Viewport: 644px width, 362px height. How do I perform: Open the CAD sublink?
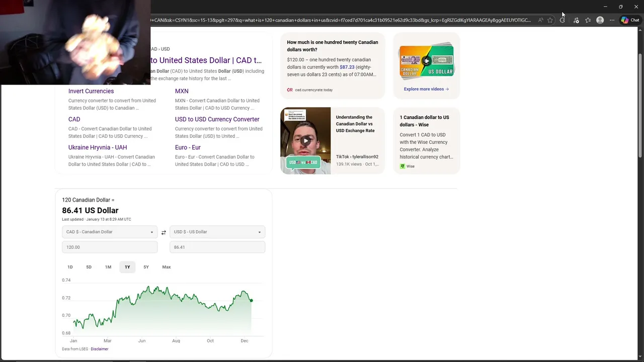tap(74, 119)
